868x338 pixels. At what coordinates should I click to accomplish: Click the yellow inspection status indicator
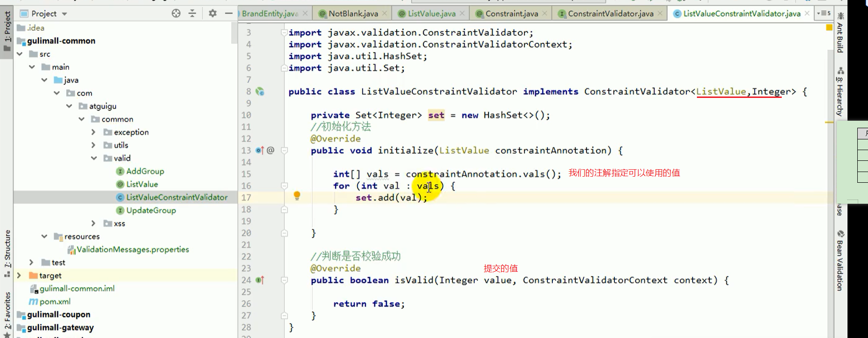(x=829, y=28)
